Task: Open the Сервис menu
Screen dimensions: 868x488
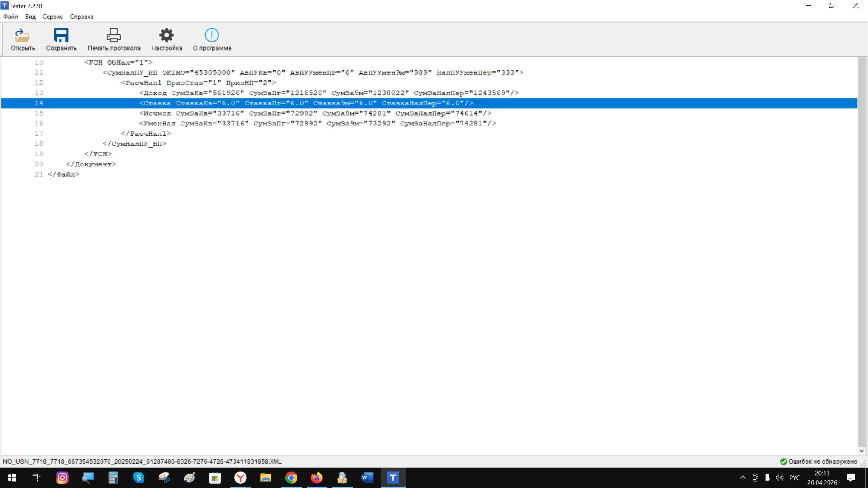Action: click(53, 16)
